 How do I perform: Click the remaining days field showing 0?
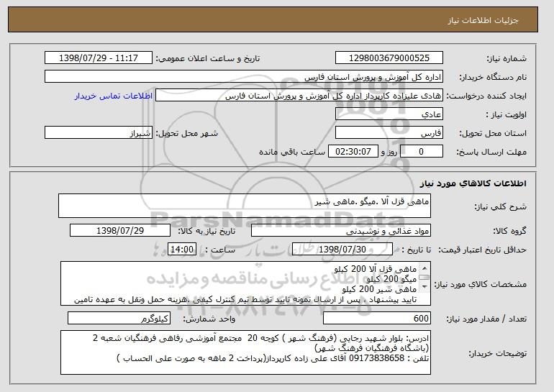coord(421,152)
